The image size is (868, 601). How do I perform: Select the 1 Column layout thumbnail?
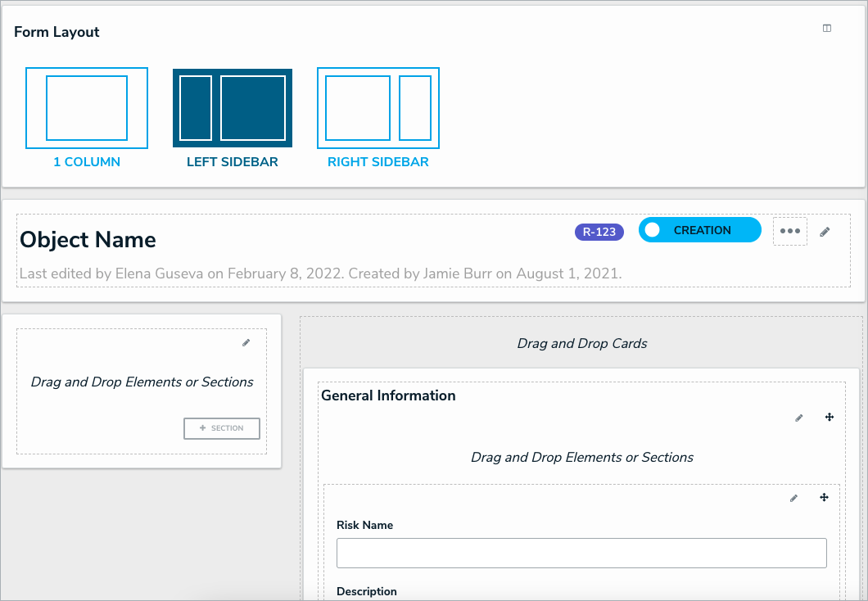tap(87, 108)
